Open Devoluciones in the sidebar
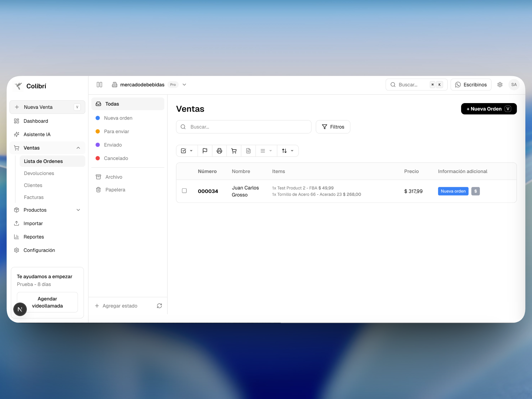The height and width of the screenshot is (399, 532). [39, 173]
